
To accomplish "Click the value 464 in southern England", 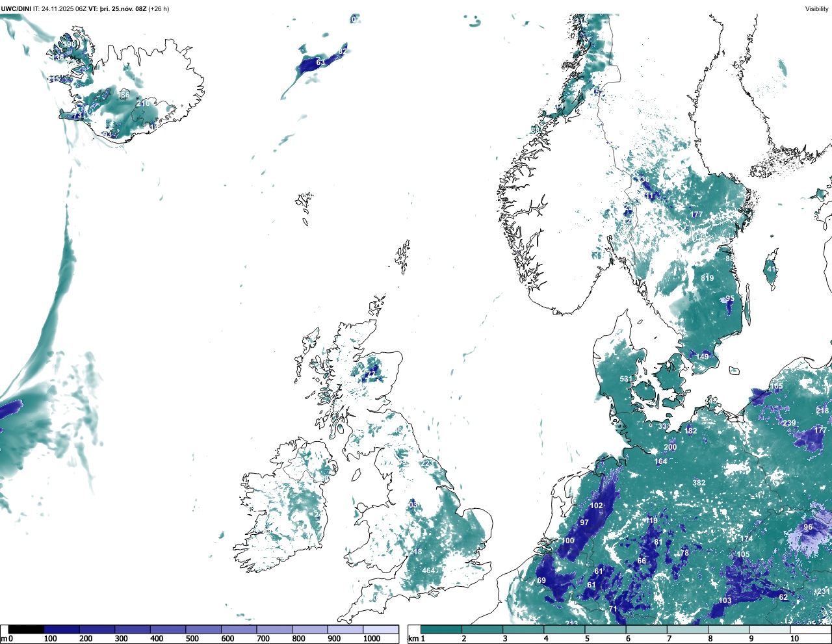I will tap(428, 571).
